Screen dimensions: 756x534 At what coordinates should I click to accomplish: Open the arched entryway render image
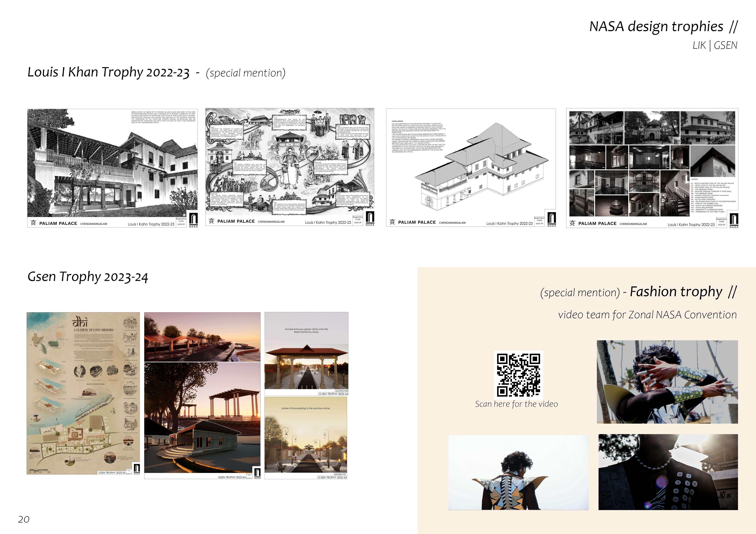pos(306,354)
